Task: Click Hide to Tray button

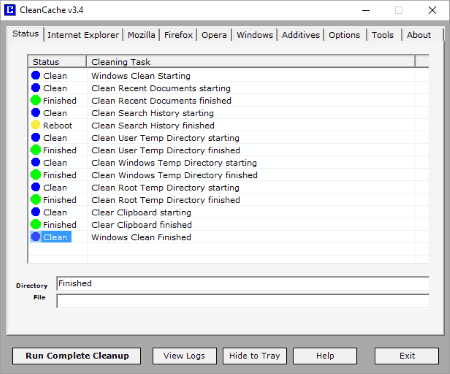Action: tap(255, 356)
